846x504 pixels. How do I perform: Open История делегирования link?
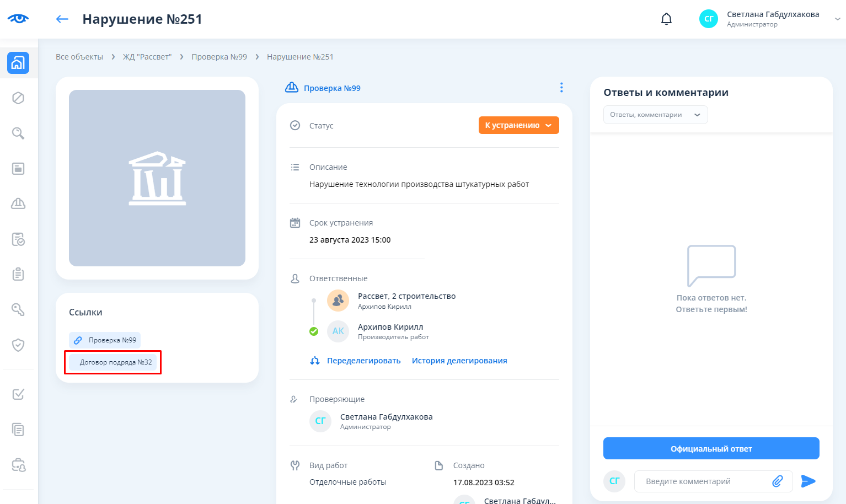[x=459, y=361]
